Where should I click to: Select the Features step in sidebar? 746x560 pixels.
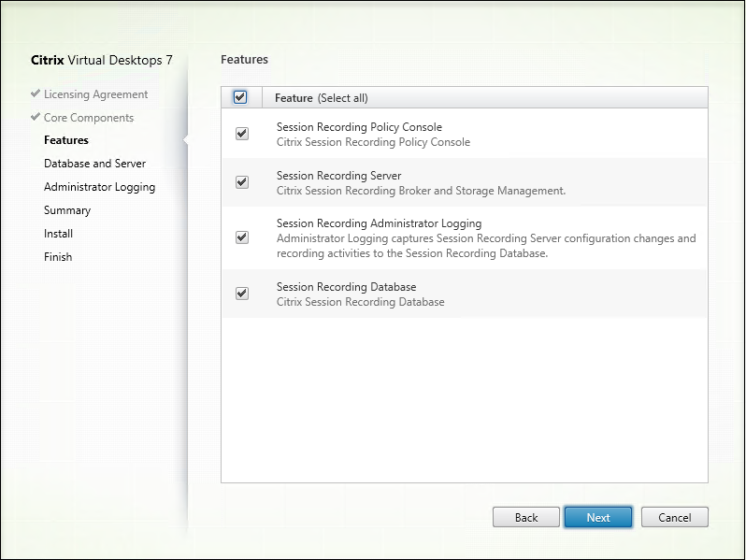(66, 140)
